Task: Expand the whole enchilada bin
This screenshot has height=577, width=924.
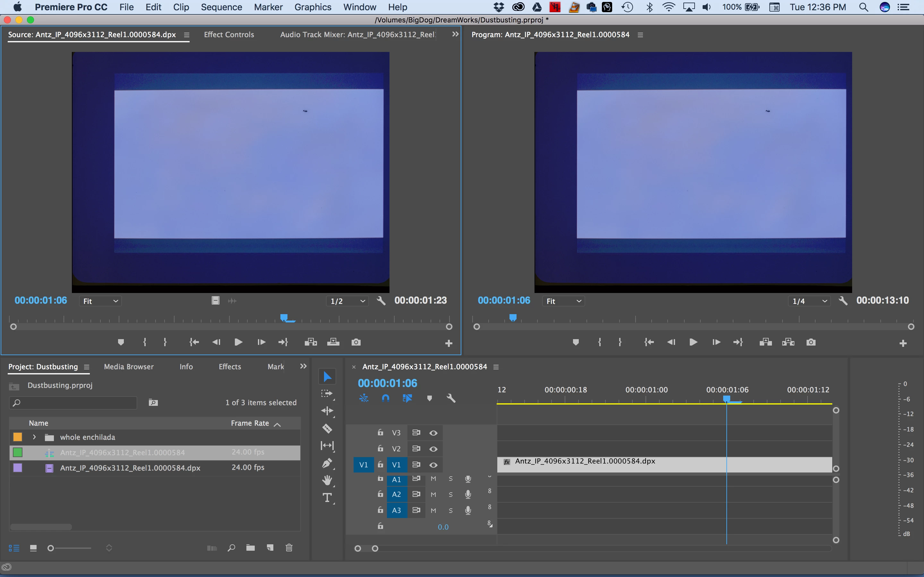Action: (34, 437)
